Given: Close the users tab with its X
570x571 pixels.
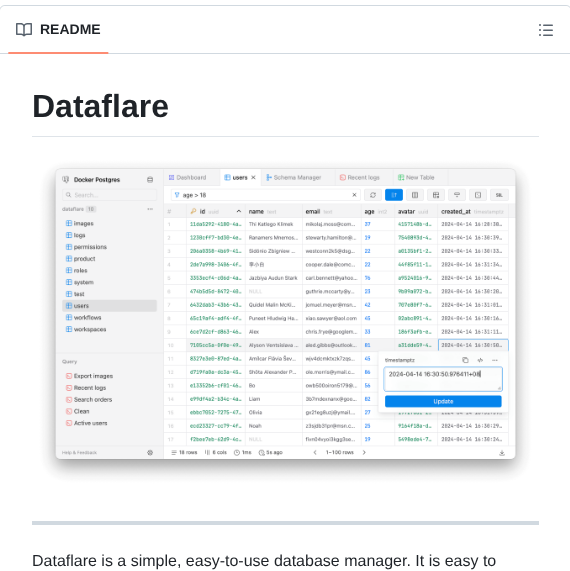Looking at the screenshot, I should [253, 178].
